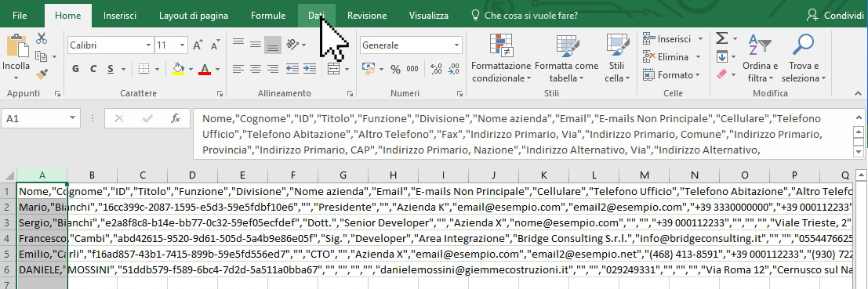Click Formato button in Celle group
The image size is (868, 289).
(672, 74)
